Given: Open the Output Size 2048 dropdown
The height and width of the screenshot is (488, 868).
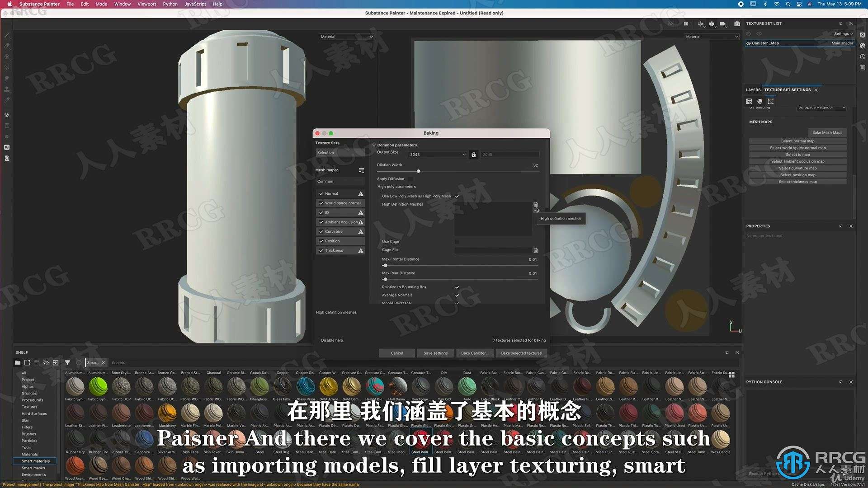Looking at the screenshot, I should (437, 155).
